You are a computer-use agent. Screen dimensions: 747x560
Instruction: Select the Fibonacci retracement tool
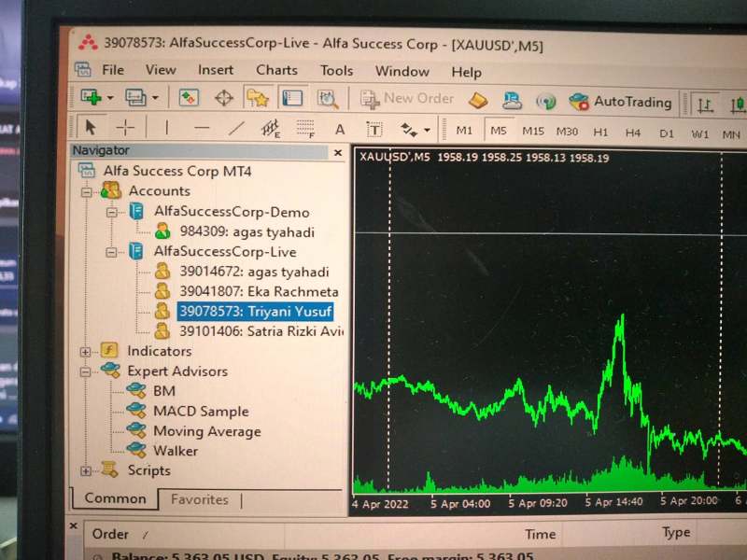305,130
